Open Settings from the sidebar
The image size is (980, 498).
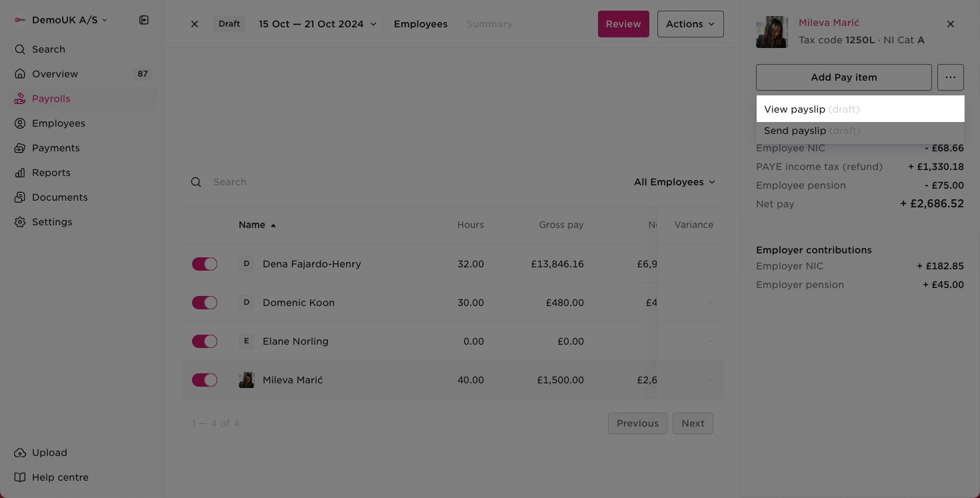52,221
